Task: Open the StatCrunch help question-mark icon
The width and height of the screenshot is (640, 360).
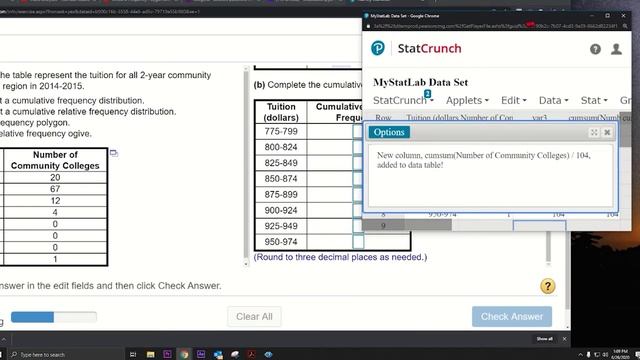Action: (595, 49)
